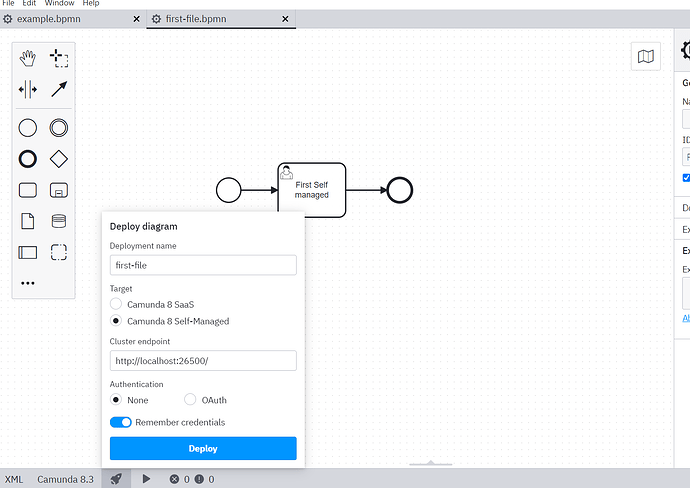Choose OAuth authentication
Viewport: 690px width, 488px height.
[190, 399]
